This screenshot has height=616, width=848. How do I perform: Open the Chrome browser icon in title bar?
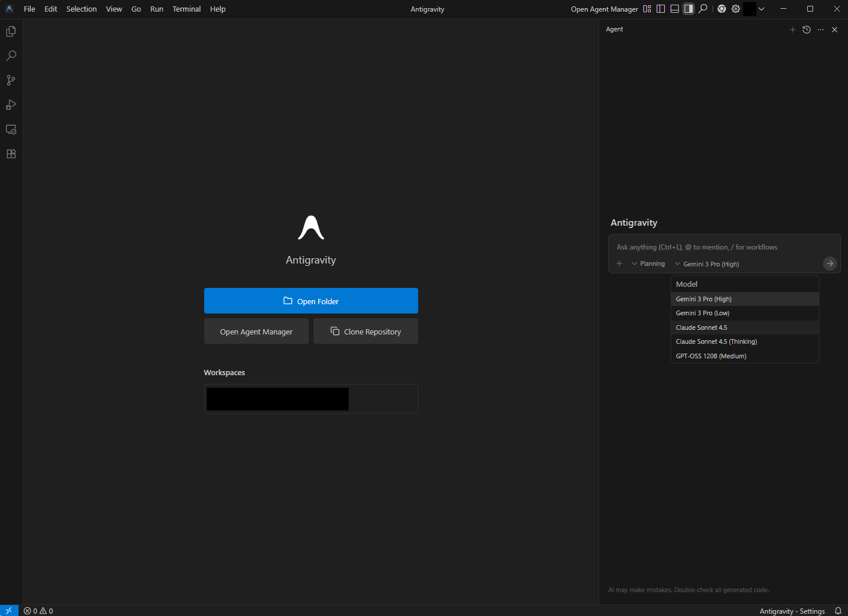coord(722,9)
